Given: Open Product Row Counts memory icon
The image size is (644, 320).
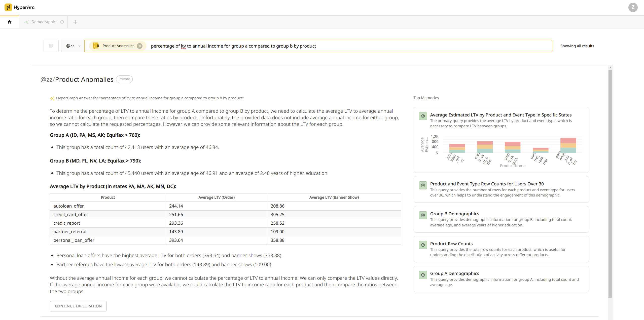Looking at the screenshot, I should [x=423, y=245].
